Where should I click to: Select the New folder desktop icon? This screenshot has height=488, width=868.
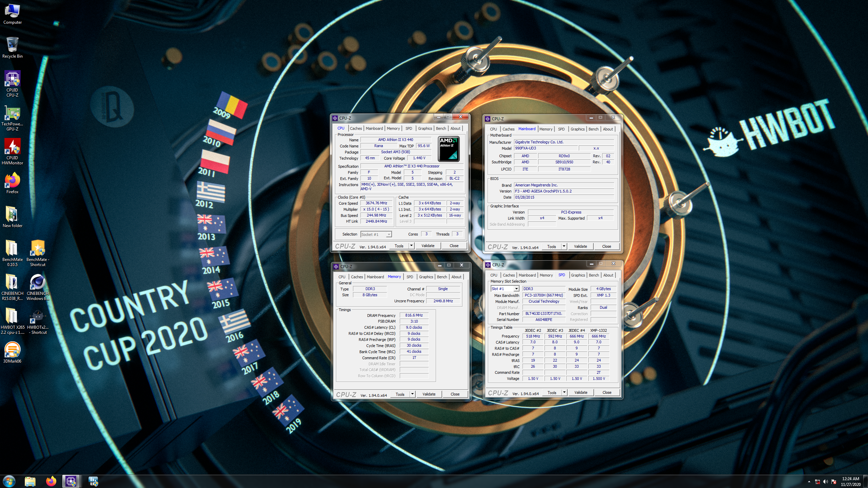tap(13, 217)
